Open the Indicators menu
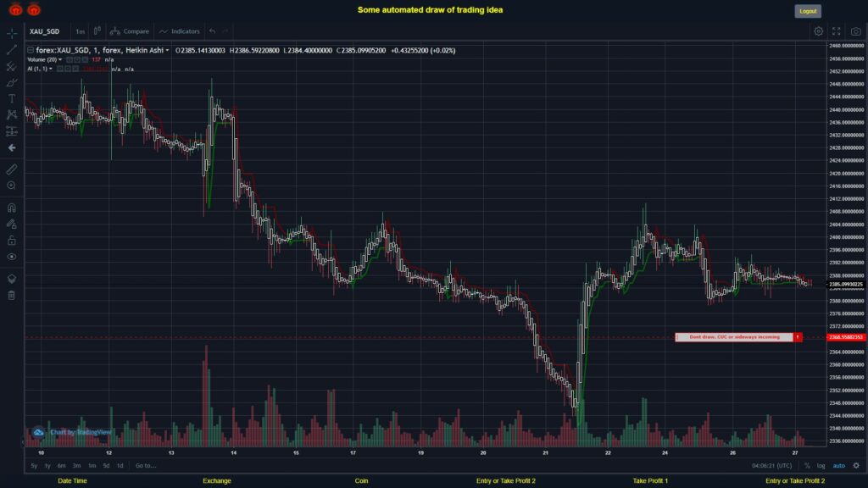 click(x=180, y=31)
